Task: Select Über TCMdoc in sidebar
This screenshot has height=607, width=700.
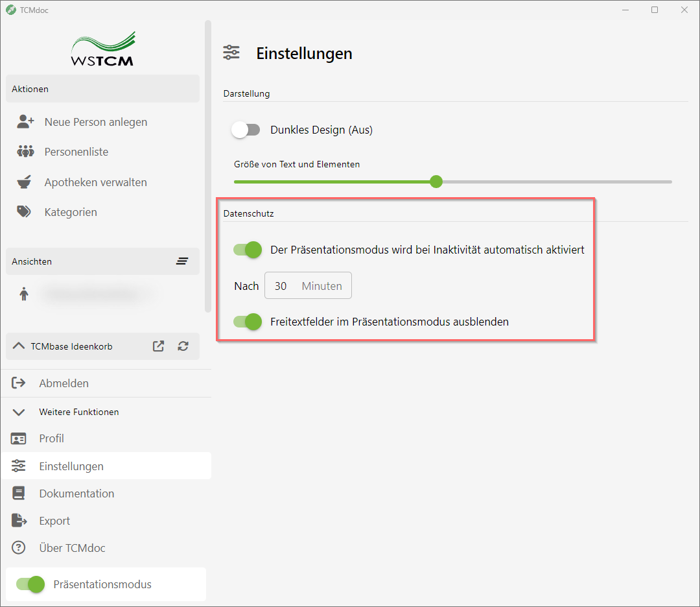Action: coord(72,548)
